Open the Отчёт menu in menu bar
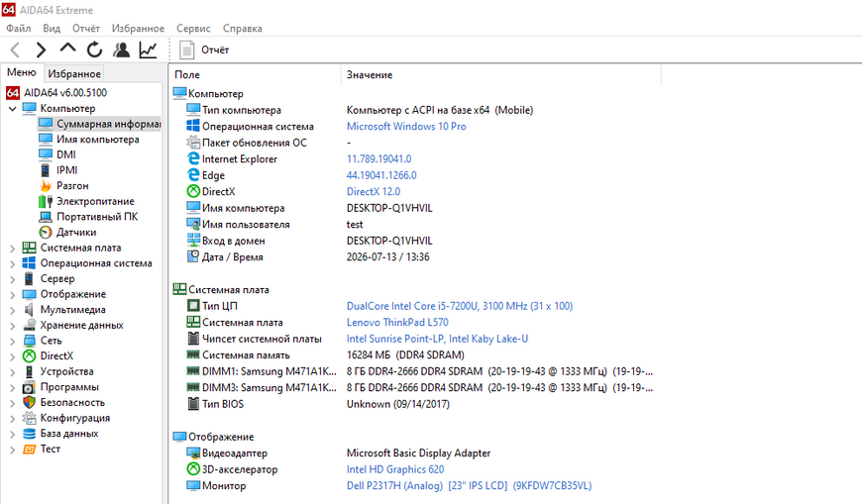 click(x=86, y=28)
